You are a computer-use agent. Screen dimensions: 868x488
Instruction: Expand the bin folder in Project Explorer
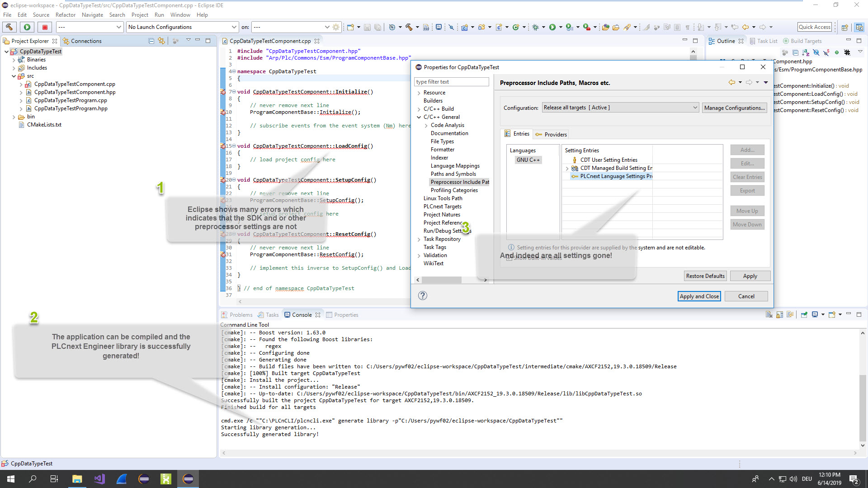14,117
